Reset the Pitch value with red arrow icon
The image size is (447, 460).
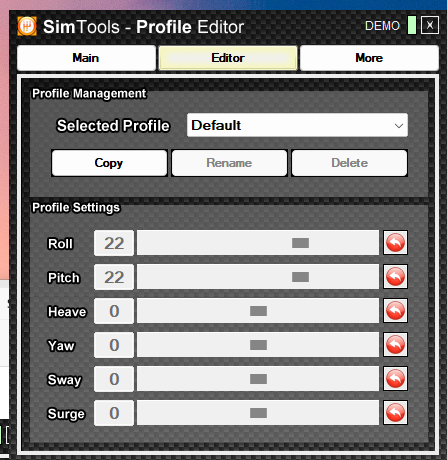point(395,277)
